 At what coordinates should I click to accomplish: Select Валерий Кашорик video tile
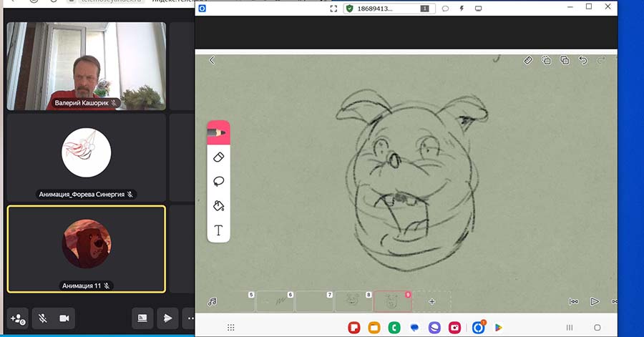tap(87, 66)
